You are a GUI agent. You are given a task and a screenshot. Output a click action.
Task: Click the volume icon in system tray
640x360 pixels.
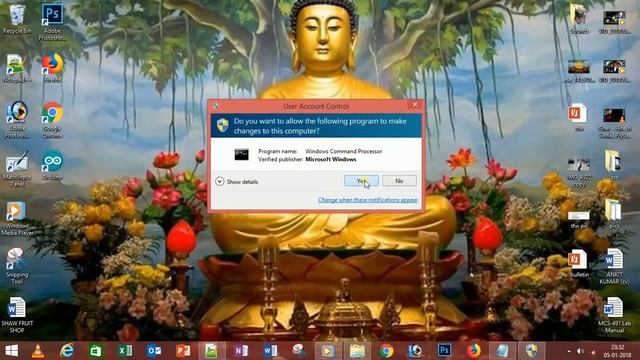coord(580,351)
